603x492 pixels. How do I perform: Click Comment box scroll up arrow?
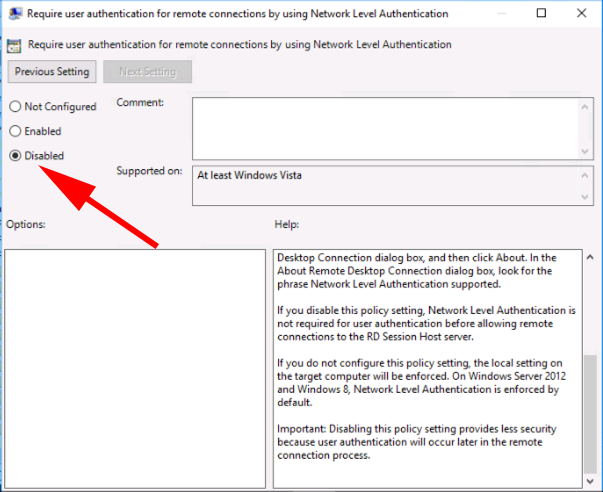pos(585,107)
